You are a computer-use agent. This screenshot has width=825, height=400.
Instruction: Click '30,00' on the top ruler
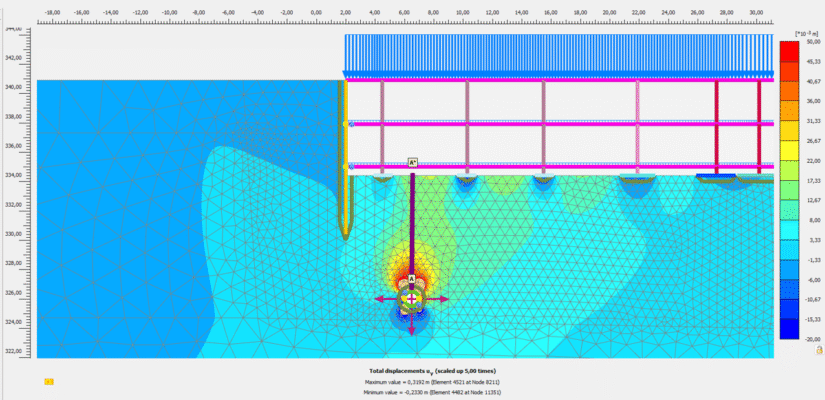756,11
